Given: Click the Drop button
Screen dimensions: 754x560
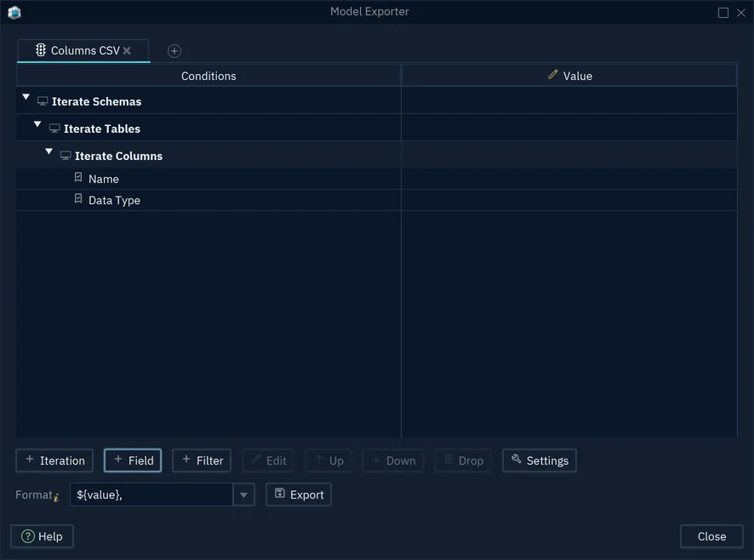Looking at the screenshot, I should (463, 460).
